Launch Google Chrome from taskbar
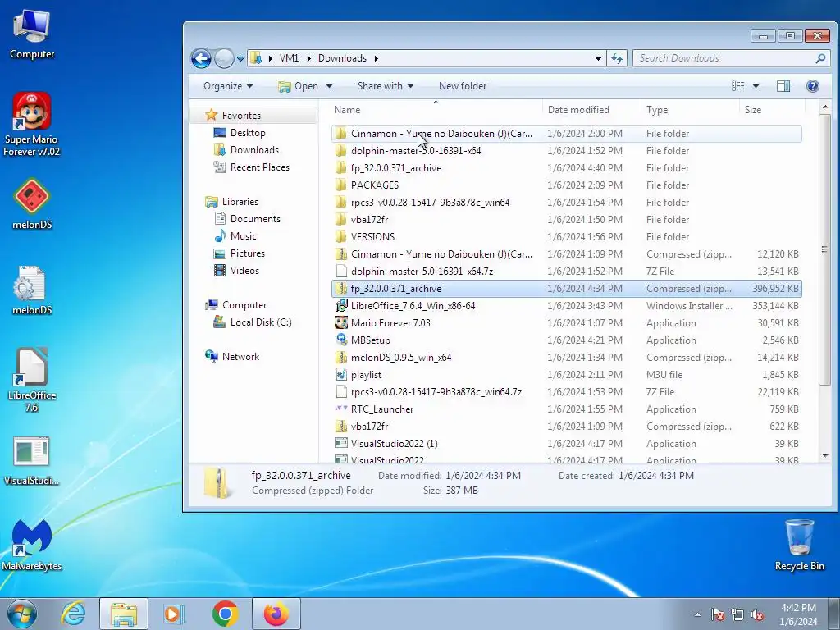 click(225, 614)
